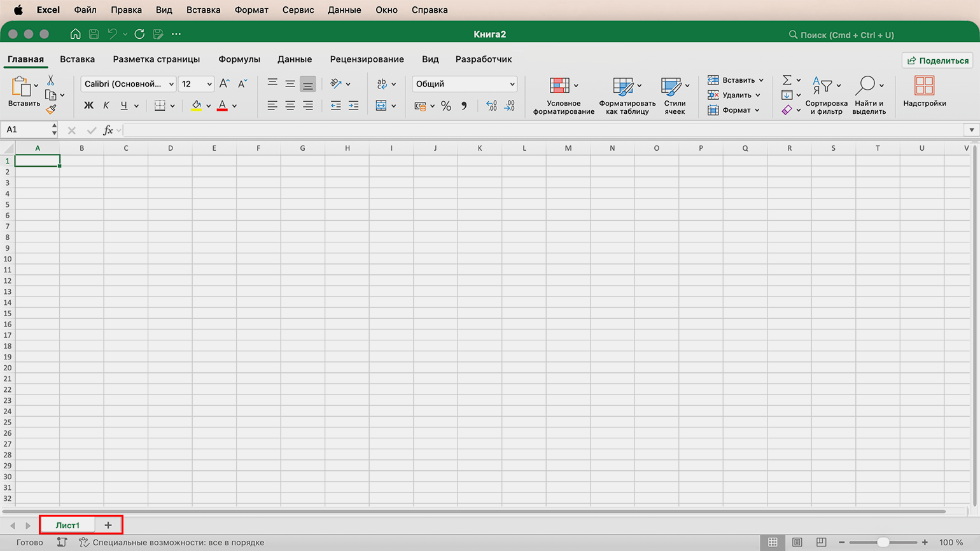This screenshot has width=980, height=551.
Task: Open Conditional Formatting (Условное форматирование)
Action: point(564,96)
